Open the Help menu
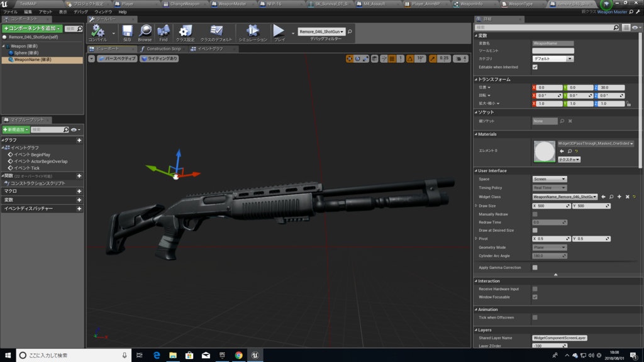 click(123, 12)
